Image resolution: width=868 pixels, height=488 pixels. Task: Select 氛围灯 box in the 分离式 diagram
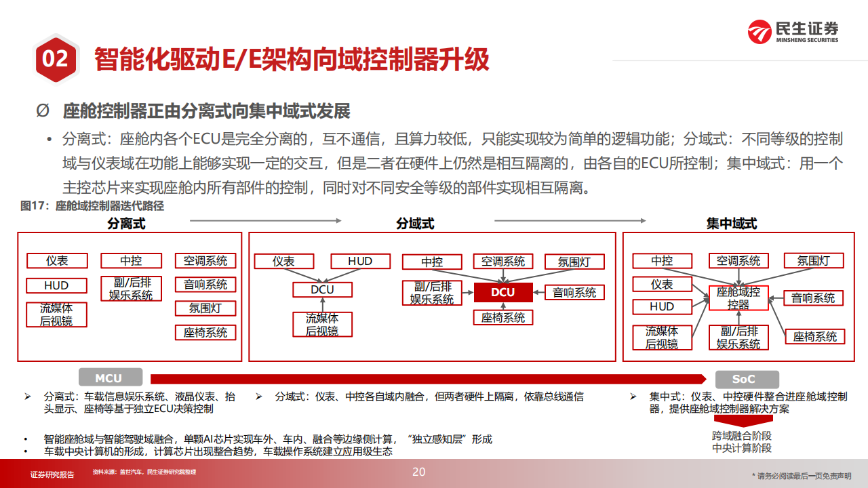tap(205, 308)
